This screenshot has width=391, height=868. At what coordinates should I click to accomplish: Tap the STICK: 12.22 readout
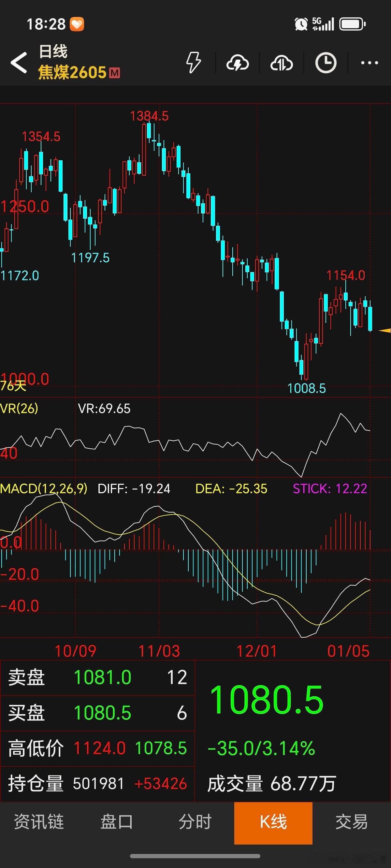[330, 489]
